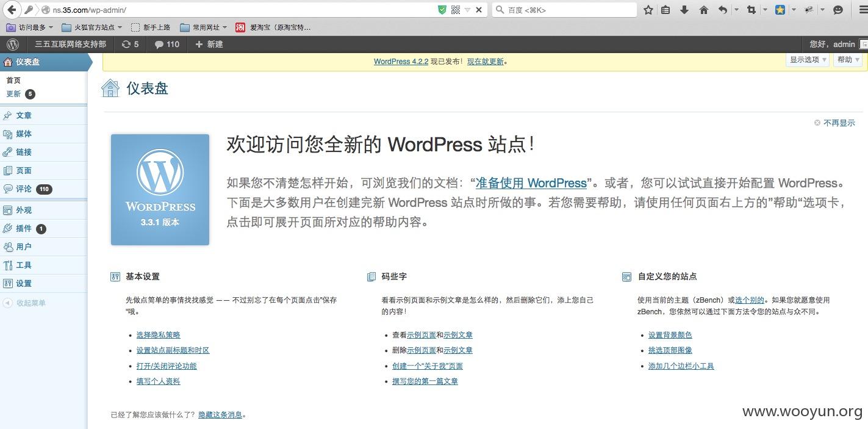This screenshot has width=868, height=429.
Task: Click 填写个人资料 link
Action: tap(159, 381)
